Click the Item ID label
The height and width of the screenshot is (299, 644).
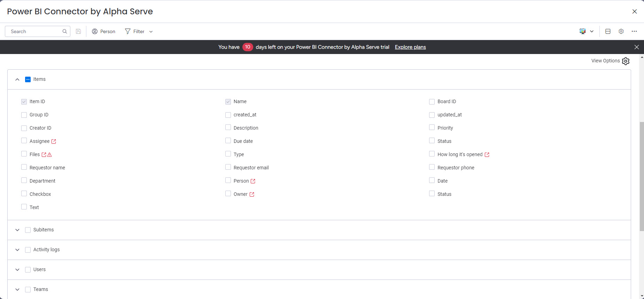point(37,101)
